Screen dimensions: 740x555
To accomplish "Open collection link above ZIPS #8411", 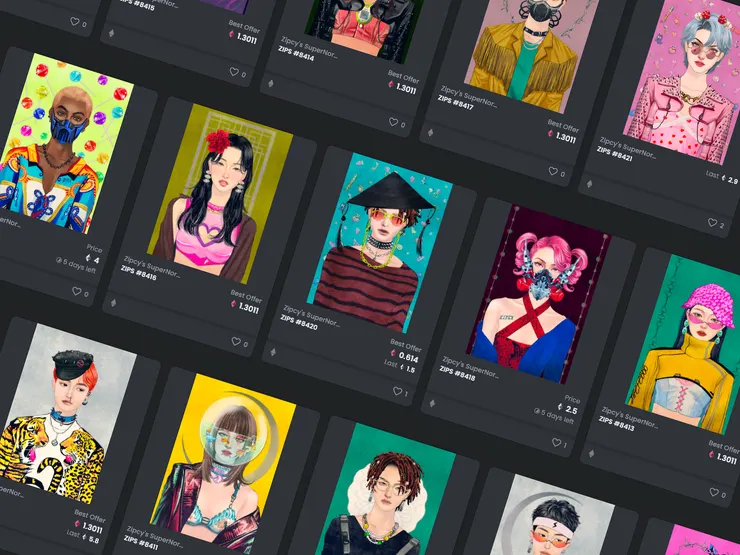I will point(154,537).
